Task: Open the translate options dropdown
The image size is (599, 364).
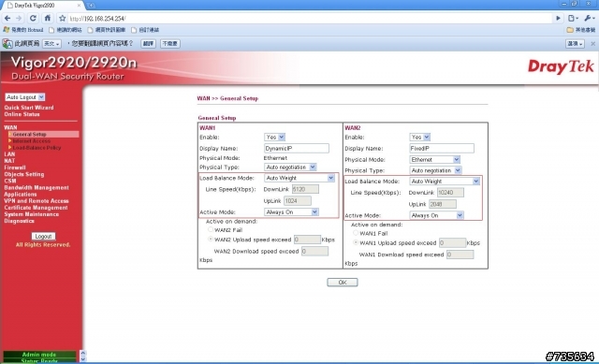Action: point(575,44)
